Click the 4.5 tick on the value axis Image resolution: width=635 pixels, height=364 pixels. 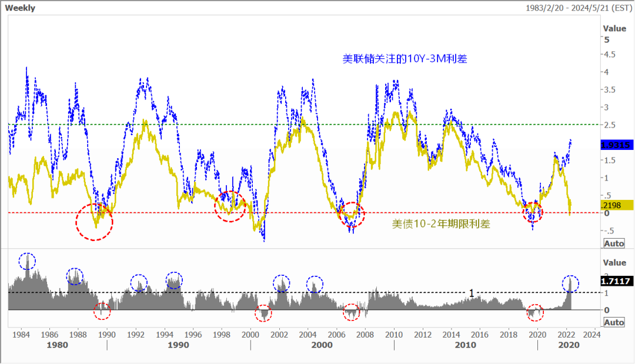(x=610, y=55)
